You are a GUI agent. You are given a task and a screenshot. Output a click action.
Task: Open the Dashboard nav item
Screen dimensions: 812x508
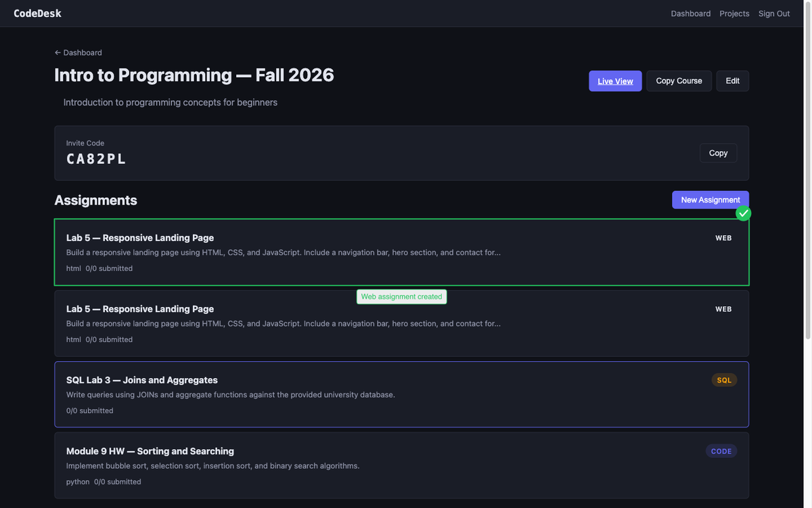pos(690,14)
